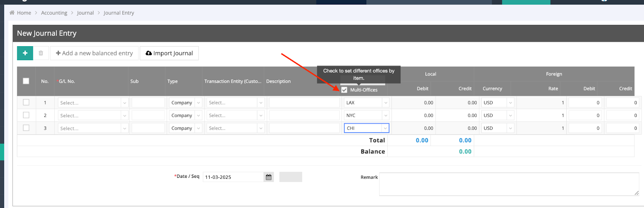Image resolution: width=644 pixels, height=208 pixels.
Task: Click the Description field in row 2
Action: pos(304,116)
